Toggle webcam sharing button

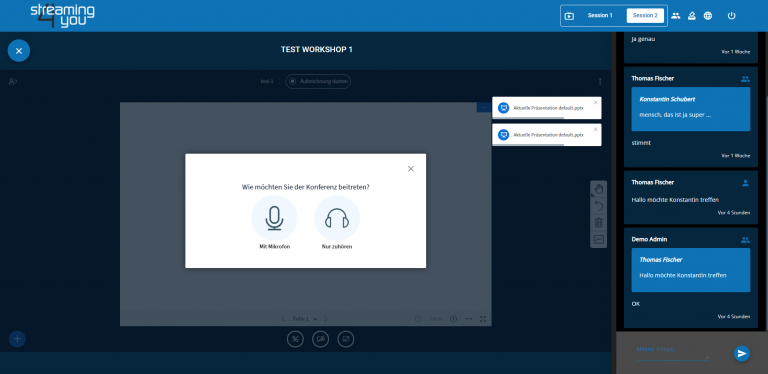coord(320,339)
